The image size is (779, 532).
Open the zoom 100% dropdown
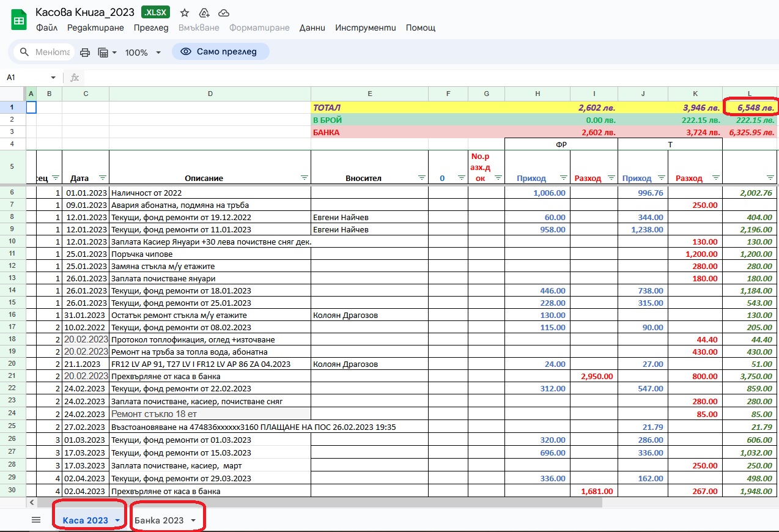coord(142,53)
